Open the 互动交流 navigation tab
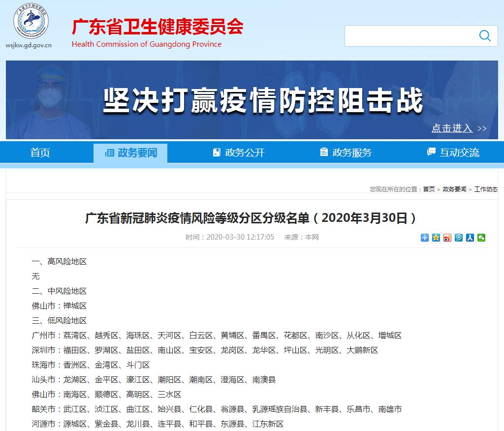 coord(453,153)
